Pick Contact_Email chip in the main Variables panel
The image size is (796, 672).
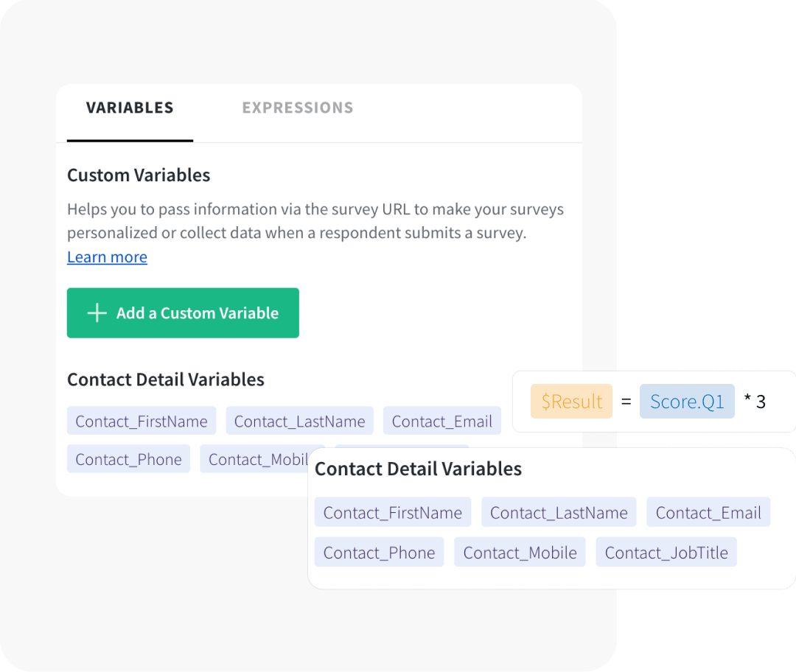[441, 421]
